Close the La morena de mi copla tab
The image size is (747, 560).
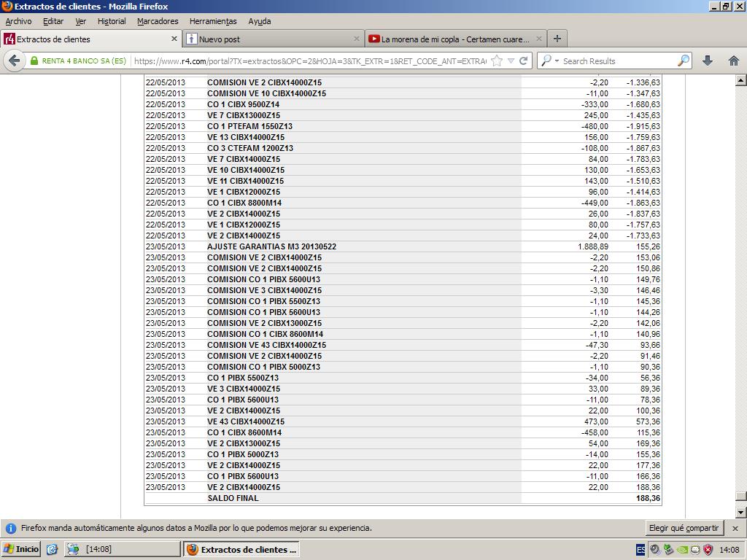click(539, 39)
